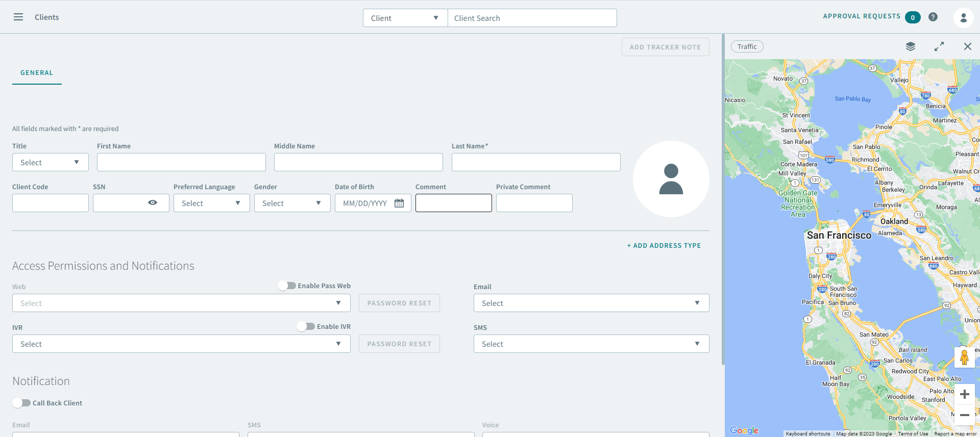Screen dimensions: 980x437
Task: Open map Terms of Use link
Action: click(913, 433)
